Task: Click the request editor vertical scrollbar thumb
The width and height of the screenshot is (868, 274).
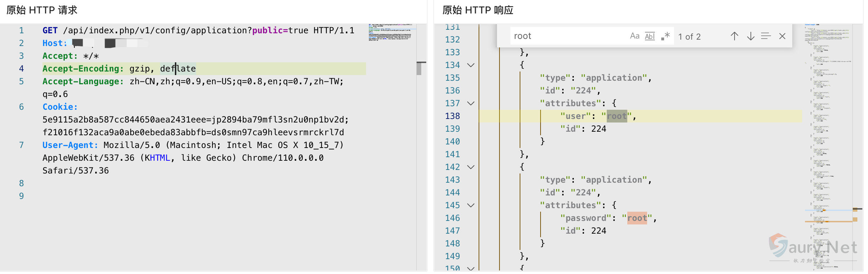Action: pos(420,68)
